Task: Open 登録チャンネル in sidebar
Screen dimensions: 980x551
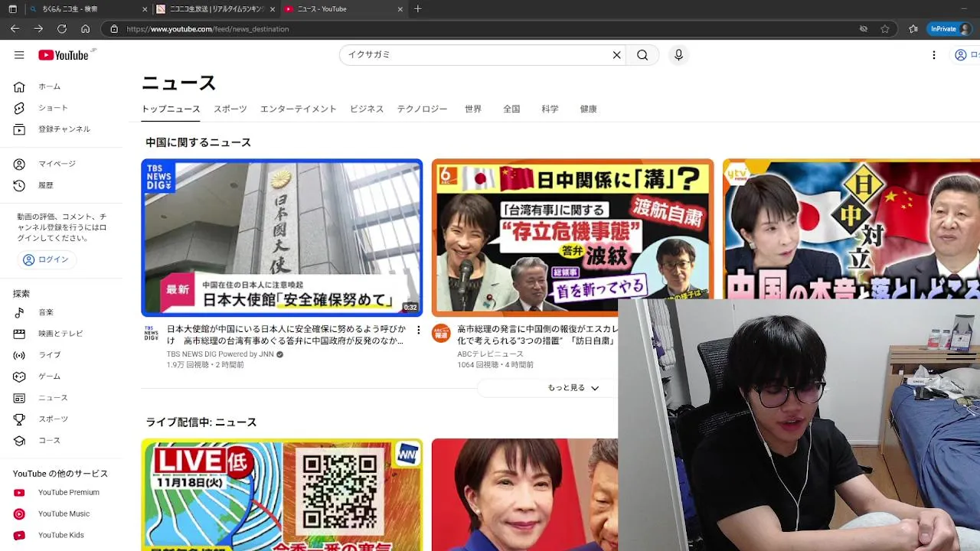Action: pos(65,129)
